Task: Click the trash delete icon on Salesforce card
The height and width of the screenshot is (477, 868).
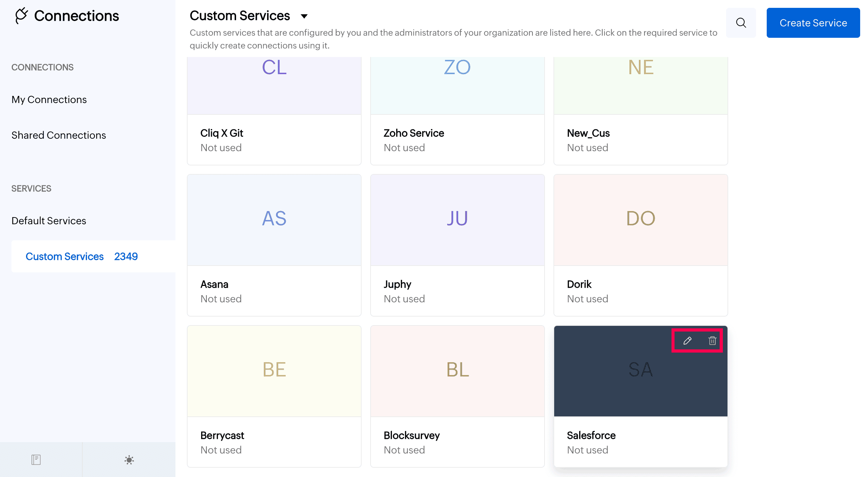Action: click(712, 341)
